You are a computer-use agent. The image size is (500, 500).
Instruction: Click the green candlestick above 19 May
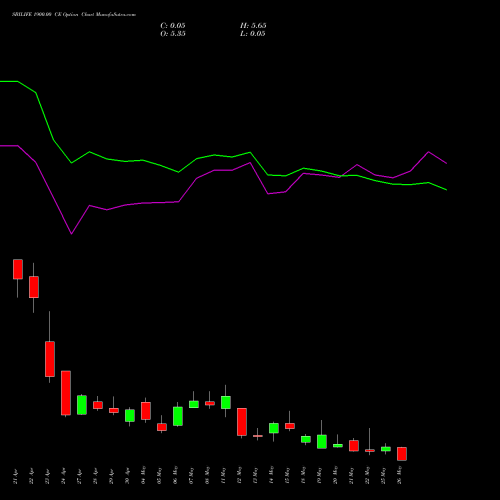[x=322, y=442]
